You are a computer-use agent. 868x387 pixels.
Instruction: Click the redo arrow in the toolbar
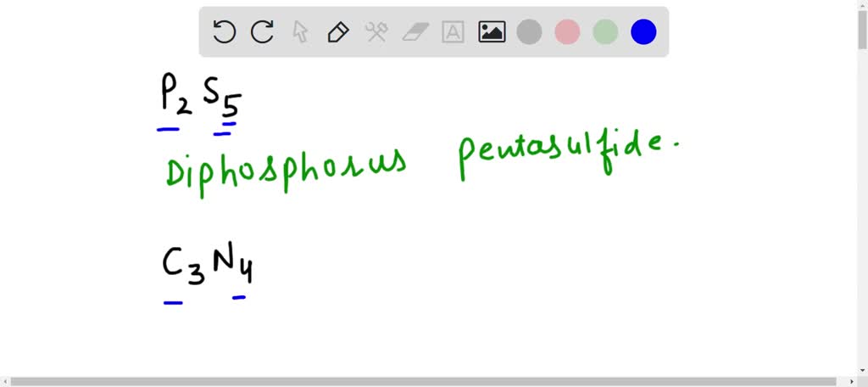coord(262,32)
